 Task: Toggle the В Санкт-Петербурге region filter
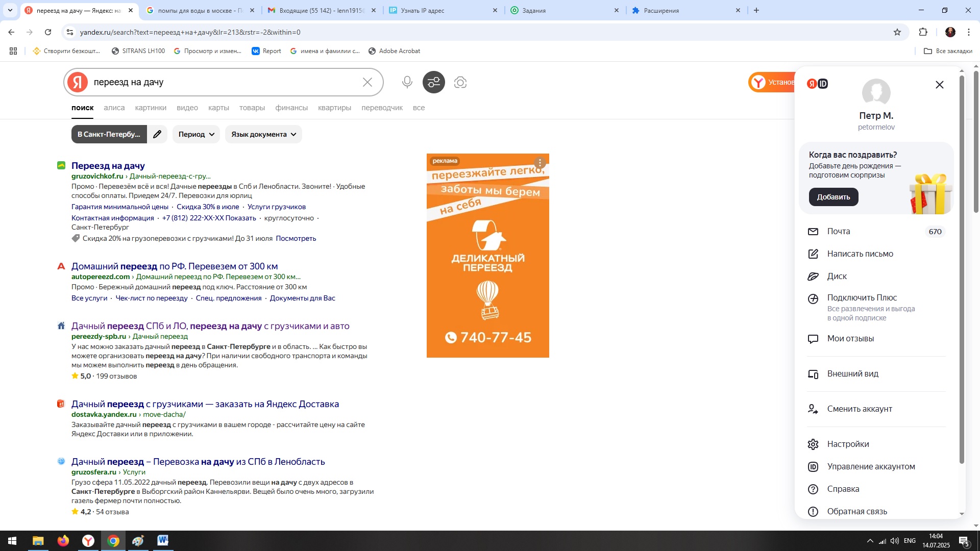(x=109, y=134)
